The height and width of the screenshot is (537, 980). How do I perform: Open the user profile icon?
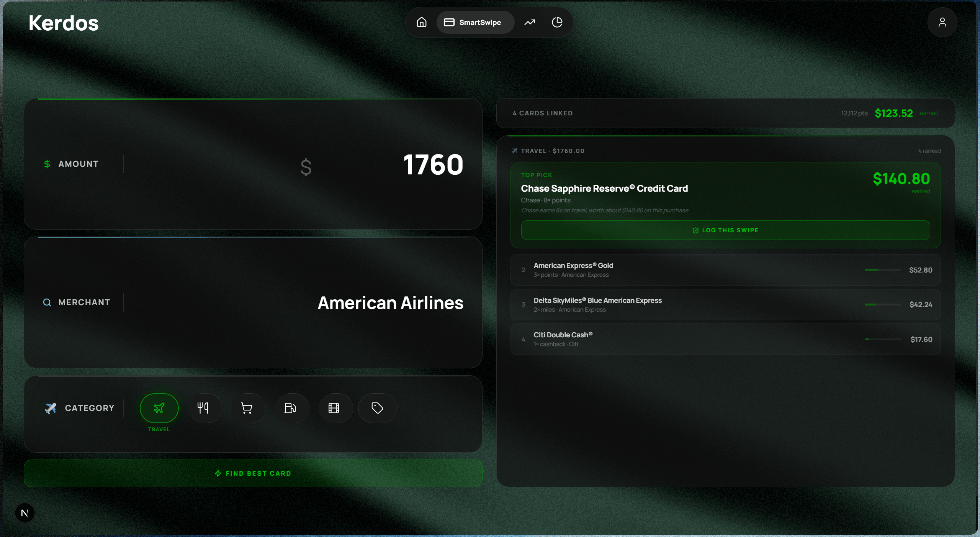(942, 22)
